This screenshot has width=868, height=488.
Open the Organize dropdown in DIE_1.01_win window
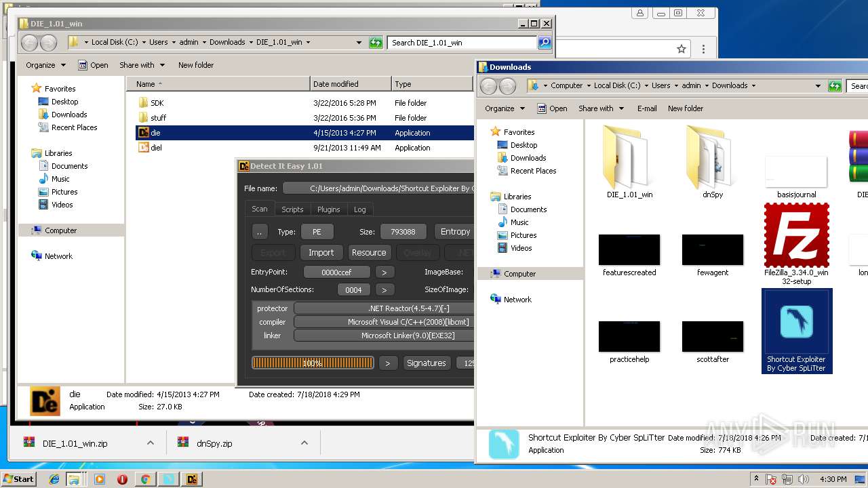click(46, 65)
